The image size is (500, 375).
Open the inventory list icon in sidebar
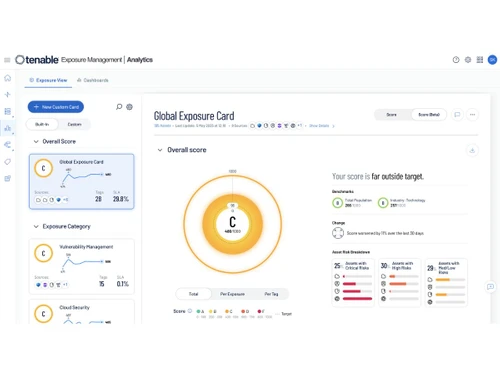pos(8,111)
